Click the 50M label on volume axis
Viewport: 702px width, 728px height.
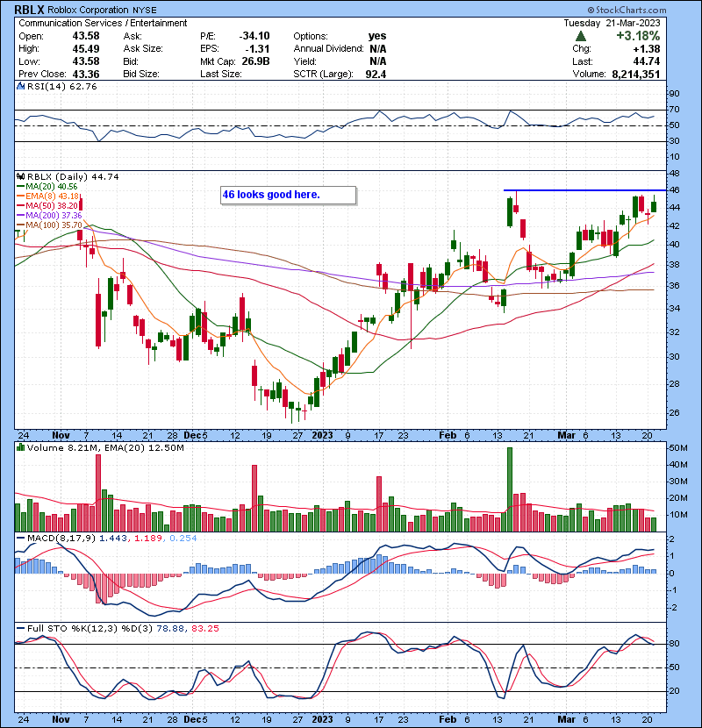tap(677, 448)
